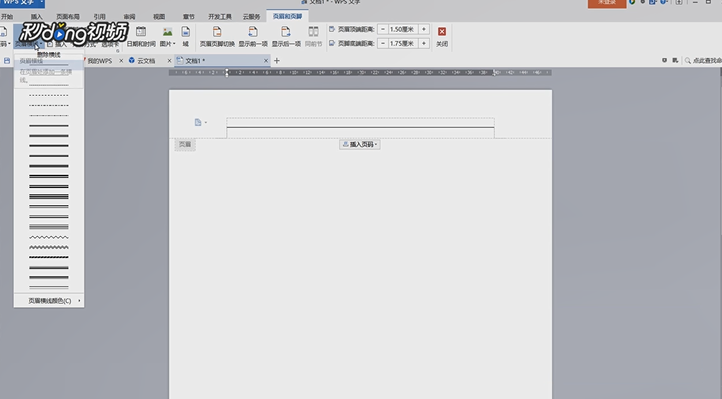Close the 我的WPS tab
Viewport: 722px width, 399px height.
pyautogui.click(x=121, y=61)
